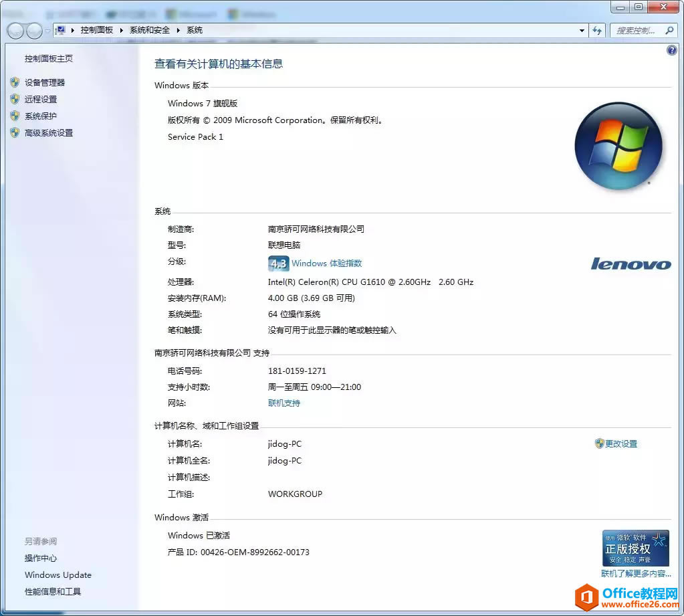Select support hours 周一至周五 09:00—21:00

(314, 387)
